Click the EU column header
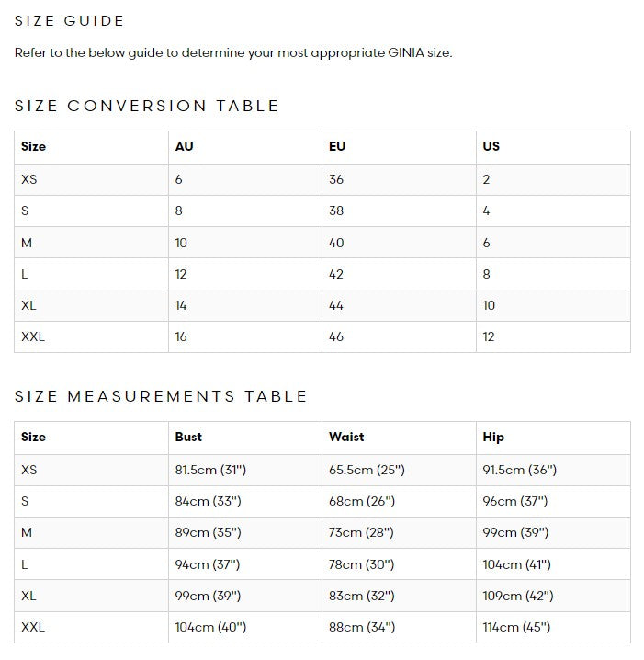 click(337, 146)
